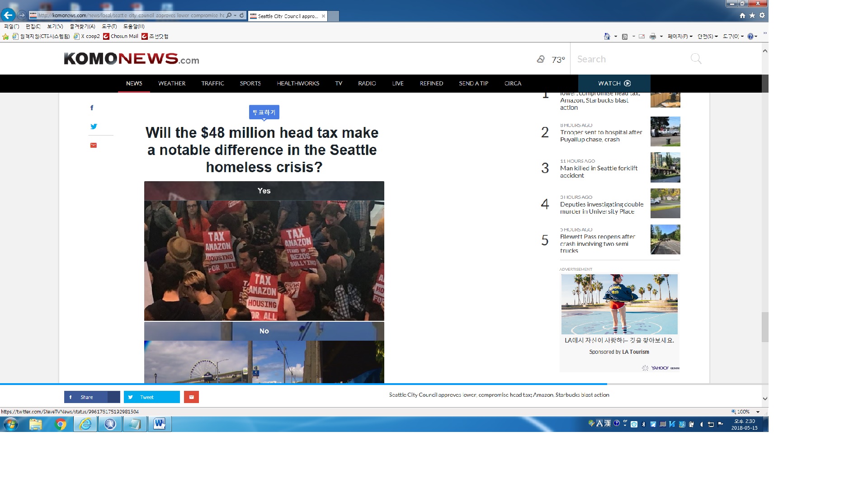This screenshot has height=488, width=868.
Task: Click the Facebook share icon in sidebar
Action: (92, 108)
